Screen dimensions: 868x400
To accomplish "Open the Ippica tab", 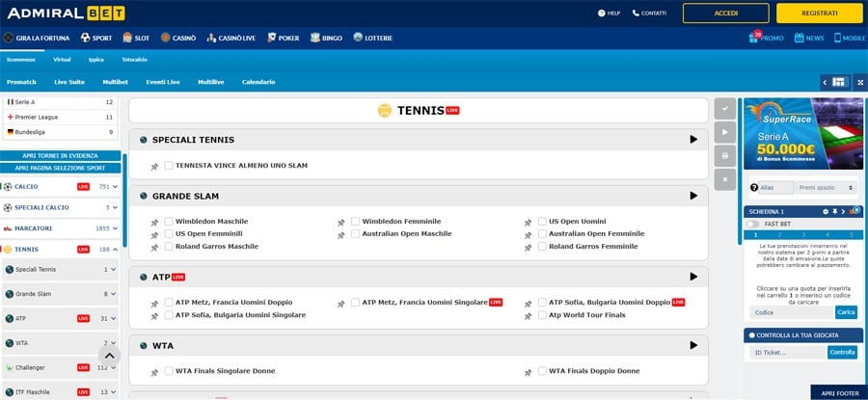I will 96,60.
